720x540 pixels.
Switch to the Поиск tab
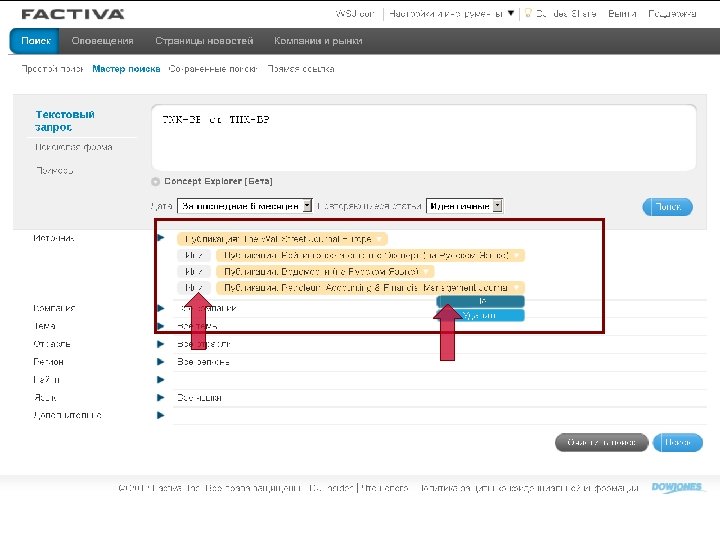(35, 41)
